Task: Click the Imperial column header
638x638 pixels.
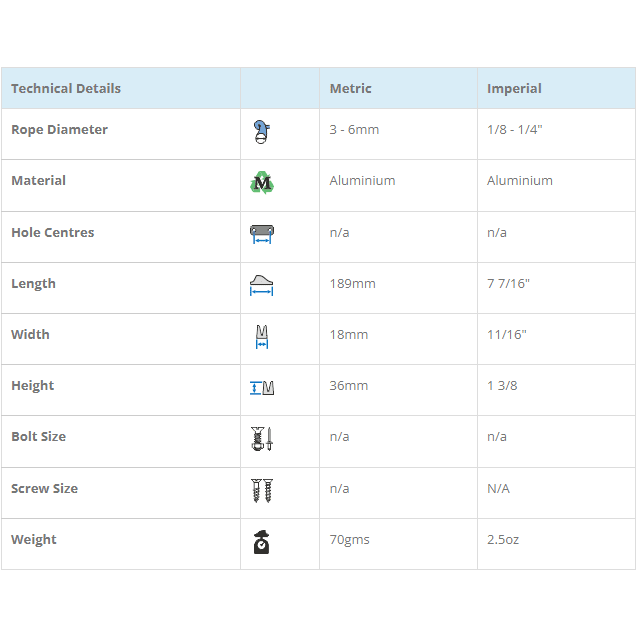Action: pyautogui.click(x=514, y=88)
